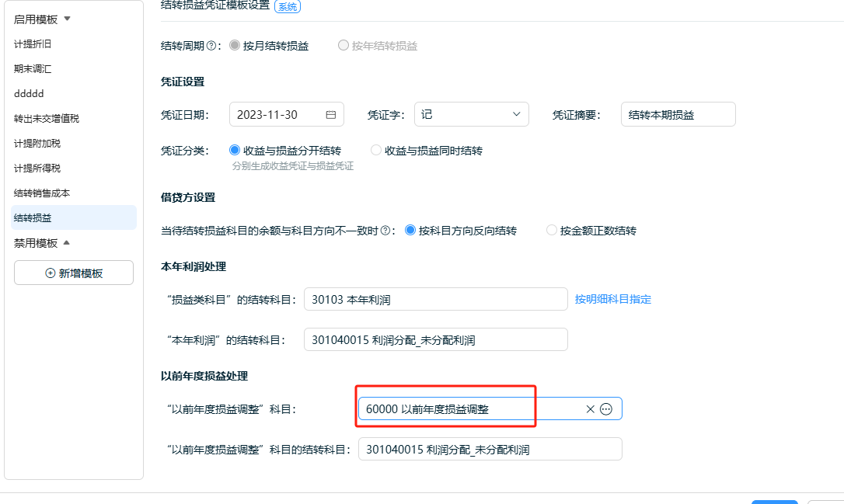Viewport: 844px width, 504px height.
Task: Collapse the 启用模板 section
Action: point(67,19)
